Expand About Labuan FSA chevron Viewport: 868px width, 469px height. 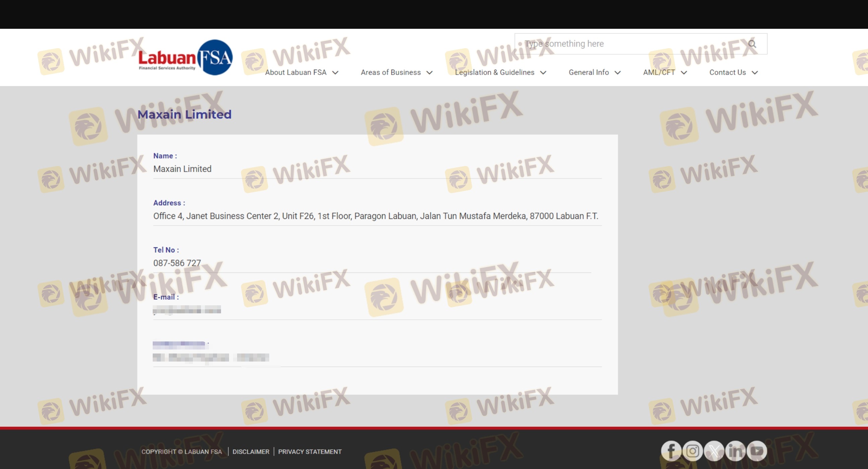[x=335, y=73]
